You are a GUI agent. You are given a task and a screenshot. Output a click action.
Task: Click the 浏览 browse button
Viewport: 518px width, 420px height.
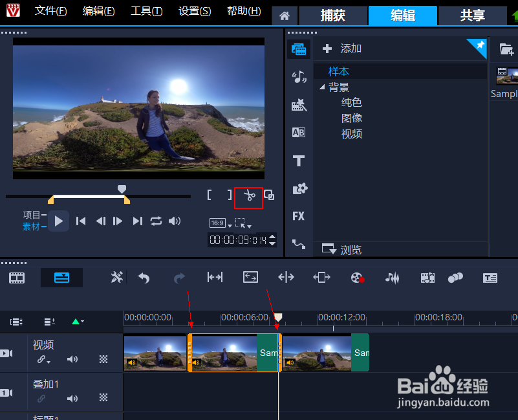point(341,249)
